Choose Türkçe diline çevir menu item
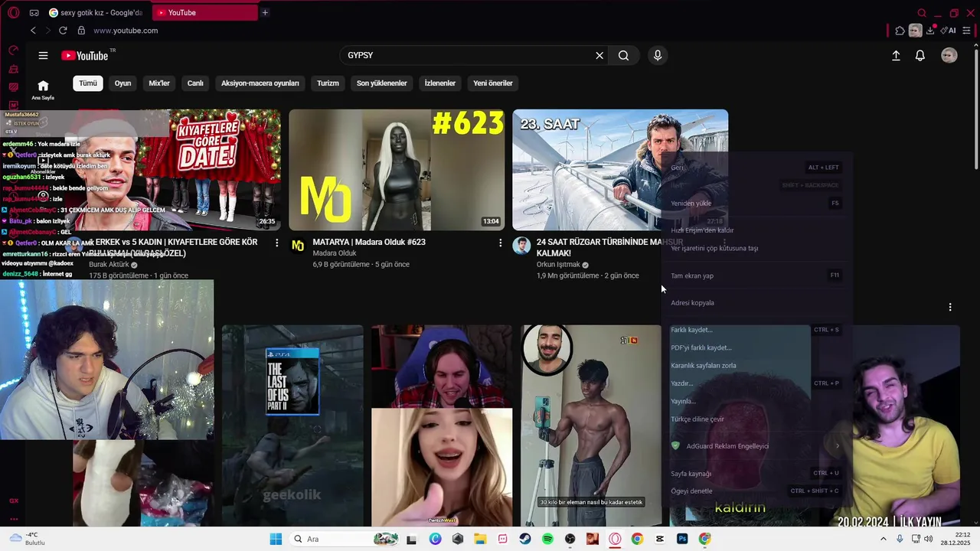980x551 pixels. coord(756,419)
